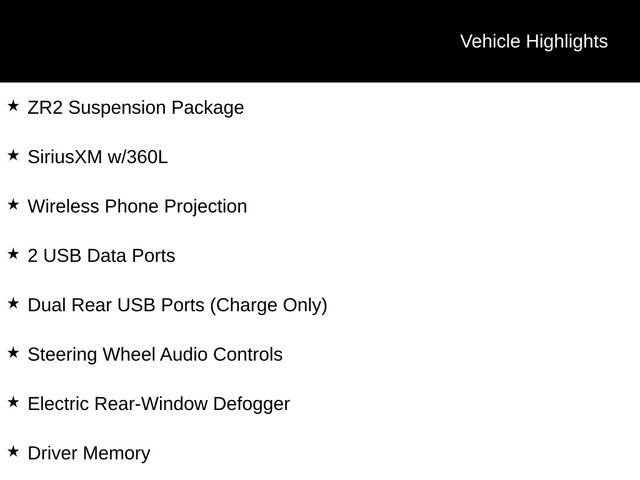The image size is (640, 480).
Task: Click the star next to Driver Memory
Action: [x=13, y=451]
